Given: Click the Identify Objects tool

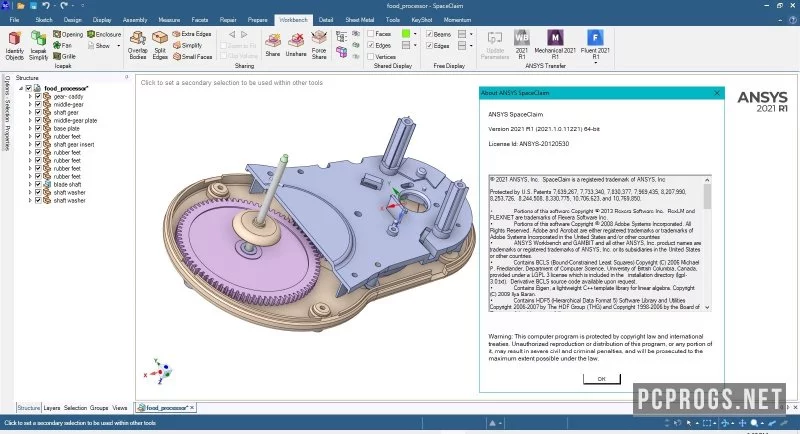Looking at the screenshot, I should pos(14,45).
